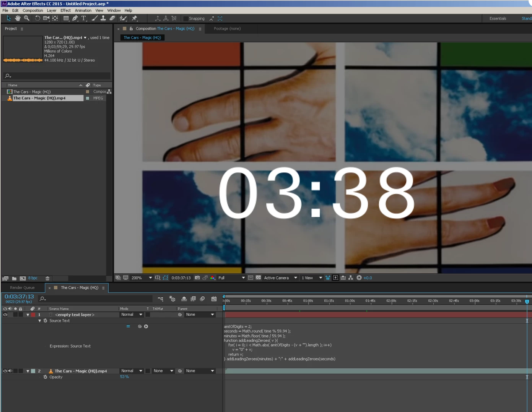This screenshot has width=532, height=412.
Task: Open the Composition menu
Action: pyautogui.click(x=33, y=10)
